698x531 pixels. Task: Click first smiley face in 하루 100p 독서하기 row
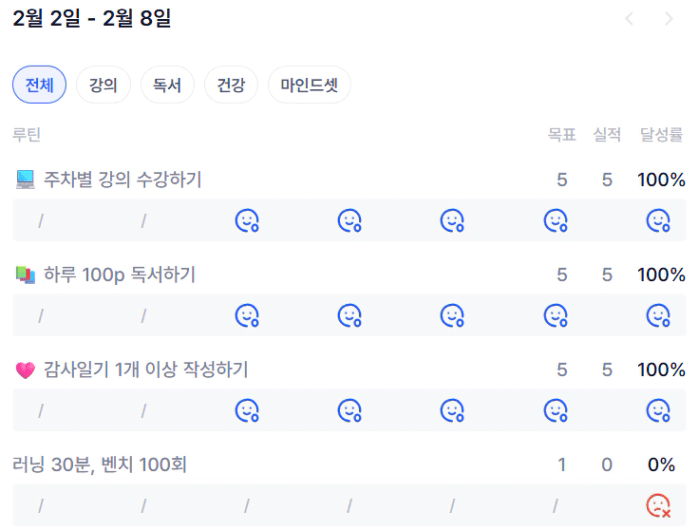(247, 316)
